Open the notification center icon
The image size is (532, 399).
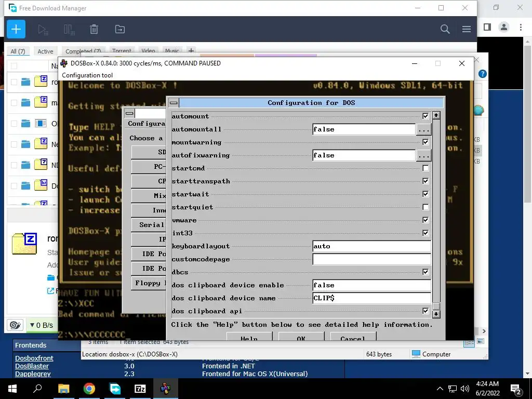[x=515, y=389]
